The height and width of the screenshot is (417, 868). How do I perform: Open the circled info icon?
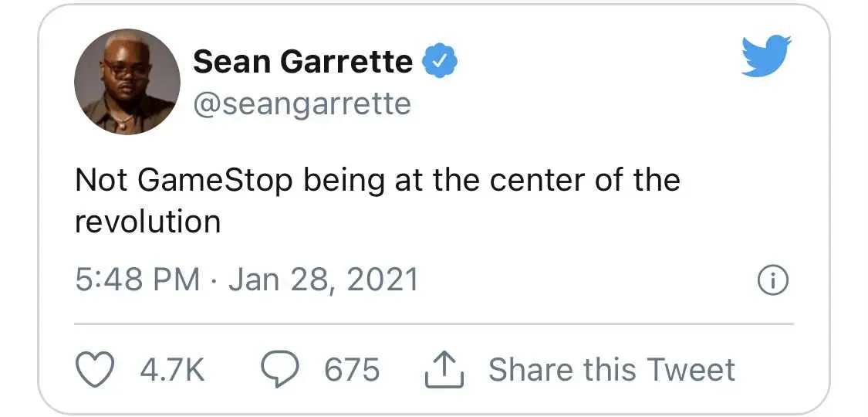click(772, 282)
